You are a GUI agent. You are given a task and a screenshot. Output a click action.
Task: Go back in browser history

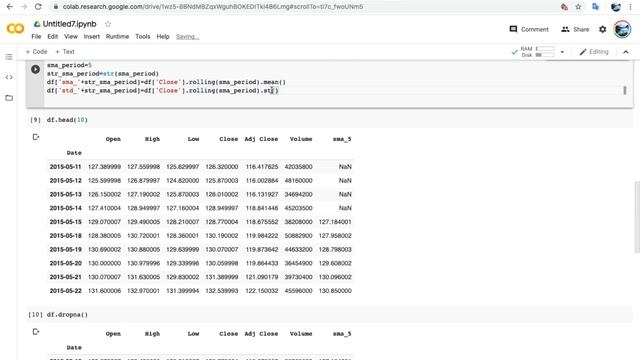pos(10,7)
